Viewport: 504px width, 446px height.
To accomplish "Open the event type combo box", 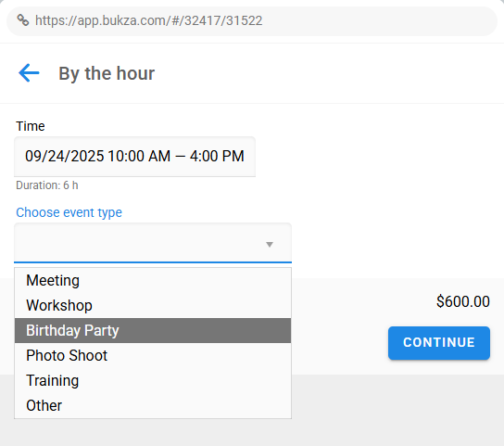I will click(x=153, y=243).
